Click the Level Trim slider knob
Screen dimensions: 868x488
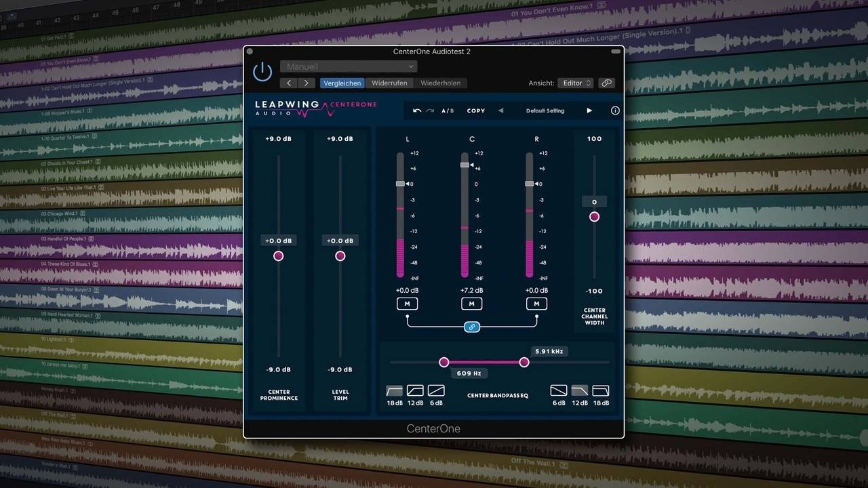point(340,256)
